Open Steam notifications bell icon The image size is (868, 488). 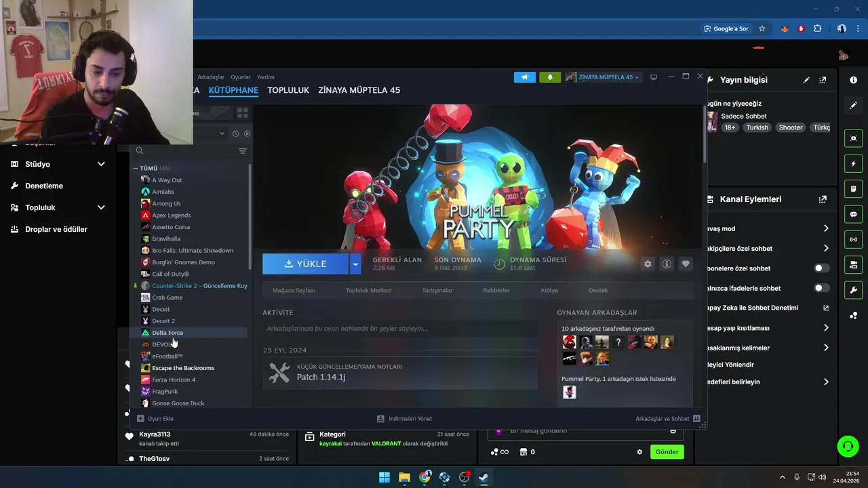tap(550, 77)
